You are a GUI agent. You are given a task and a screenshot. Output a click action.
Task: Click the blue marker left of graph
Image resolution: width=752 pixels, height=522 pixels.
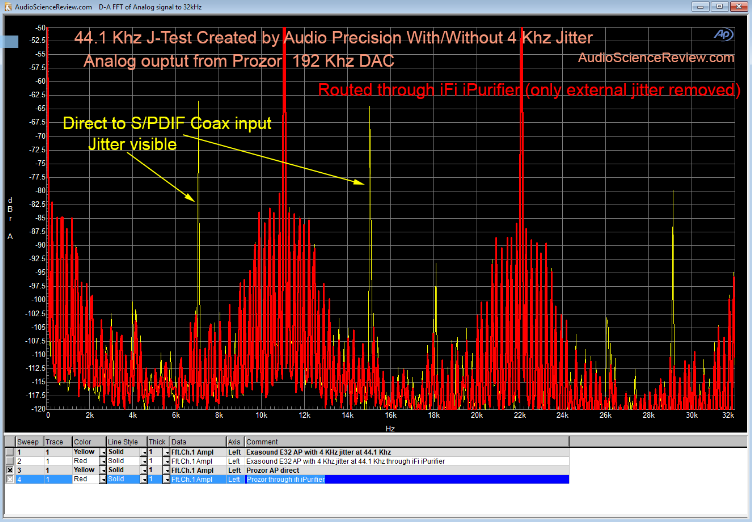[x=10, y=42]
